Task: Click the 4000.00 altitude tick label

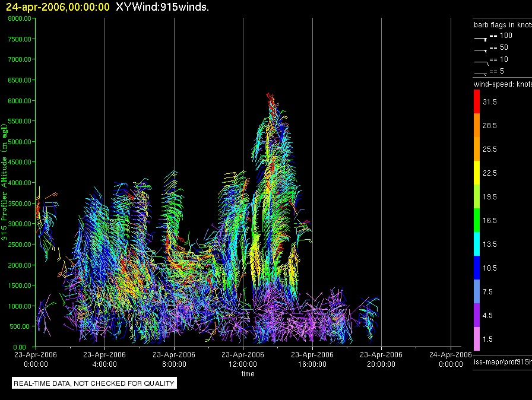Action: pos(20,183)
